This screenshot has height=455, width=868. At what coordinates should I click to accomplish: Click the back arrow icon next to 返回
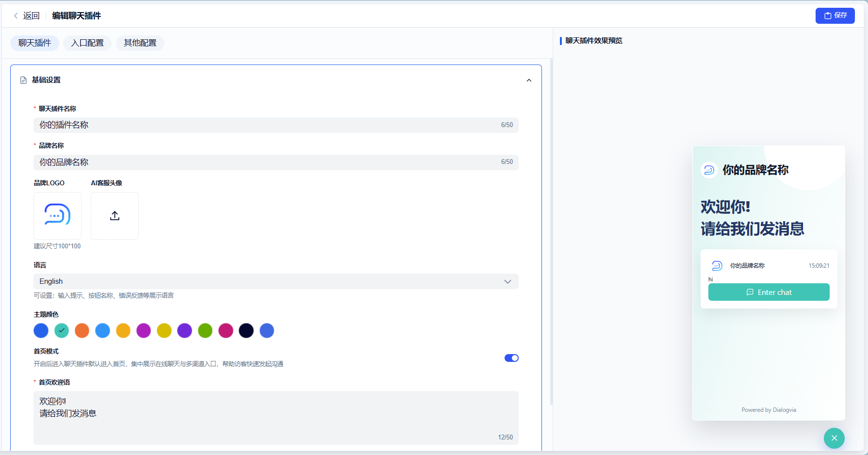tap(16, 16)
